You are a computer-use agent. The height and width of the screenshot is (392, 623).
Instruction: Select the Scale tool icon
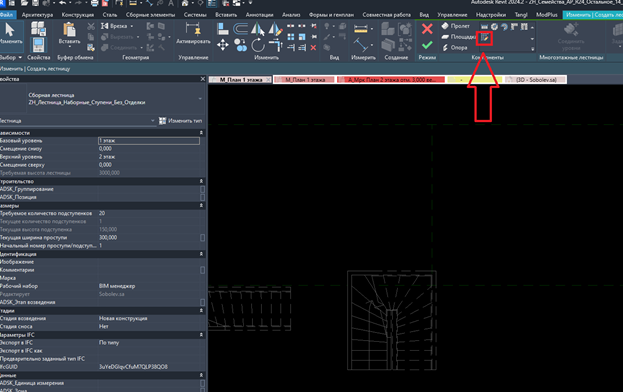pyautogui.click(x=302, y=37)
